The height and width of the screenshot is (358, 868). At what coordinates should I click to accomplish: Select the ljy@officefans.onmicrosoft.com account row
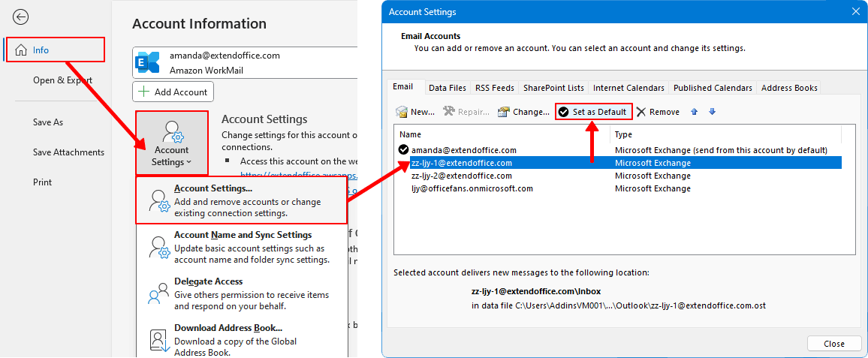[618, 188]
